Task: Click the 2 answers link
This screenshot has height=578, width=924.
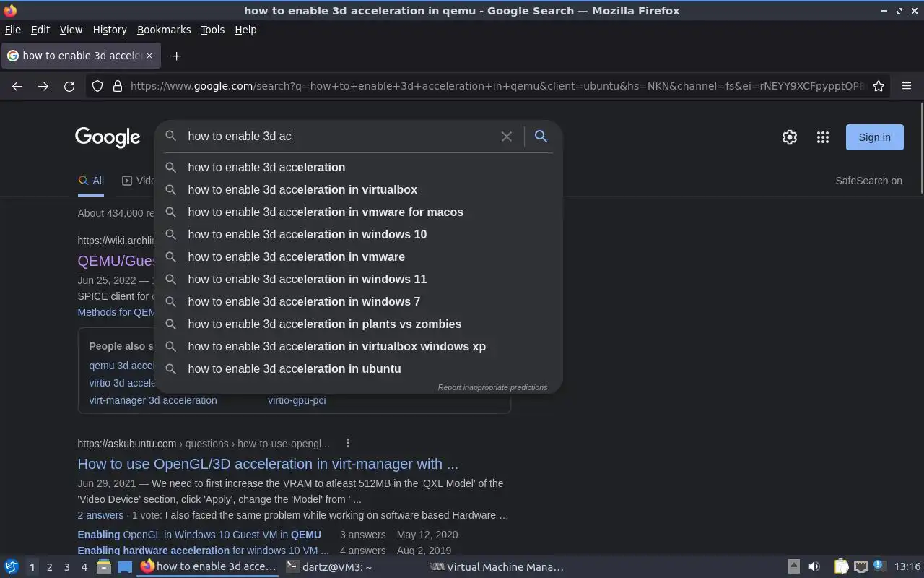Action: pos(100,515)
